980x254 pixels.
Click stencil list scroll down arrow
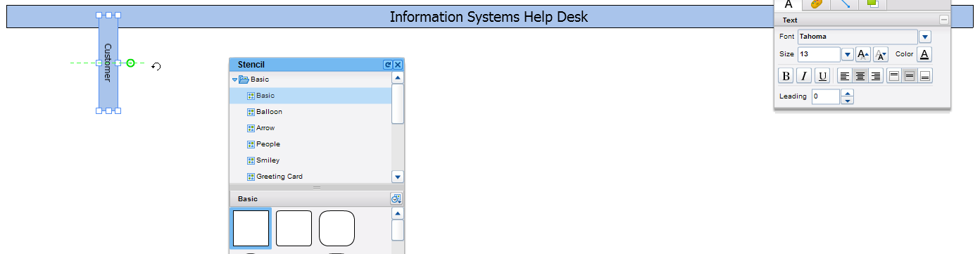398,177
